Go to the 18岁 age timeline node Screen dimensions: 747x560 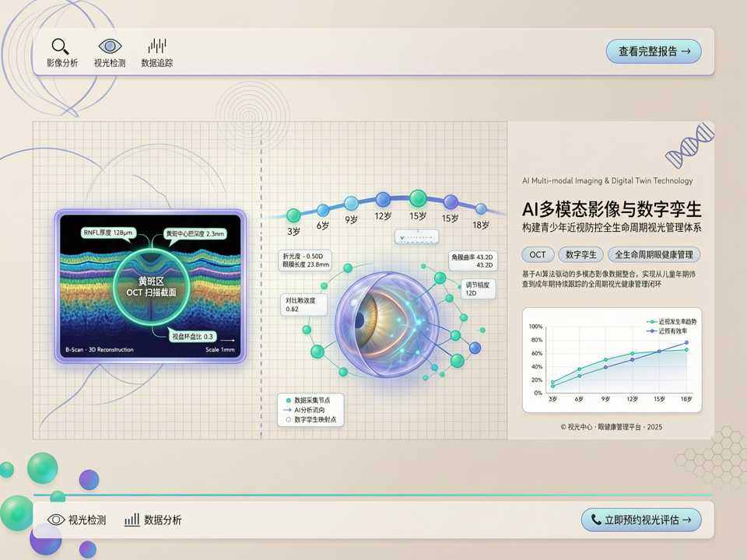pyautogui.click(x=481, y=208)
